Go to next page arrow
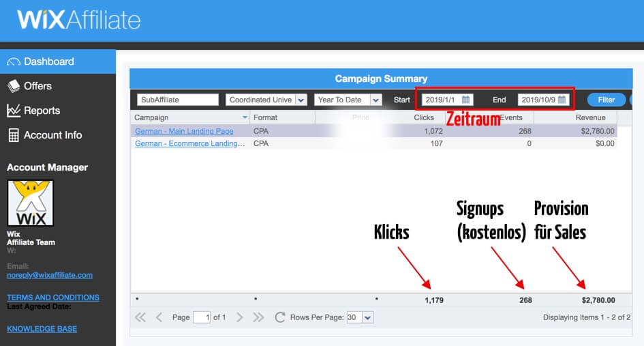 (x=240, y=317)
